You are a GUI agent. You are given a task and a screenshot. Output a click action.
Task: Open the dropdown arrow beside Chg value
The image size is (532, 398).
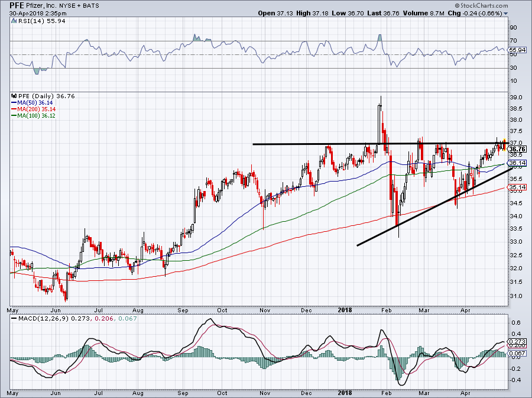click(505, 14)
